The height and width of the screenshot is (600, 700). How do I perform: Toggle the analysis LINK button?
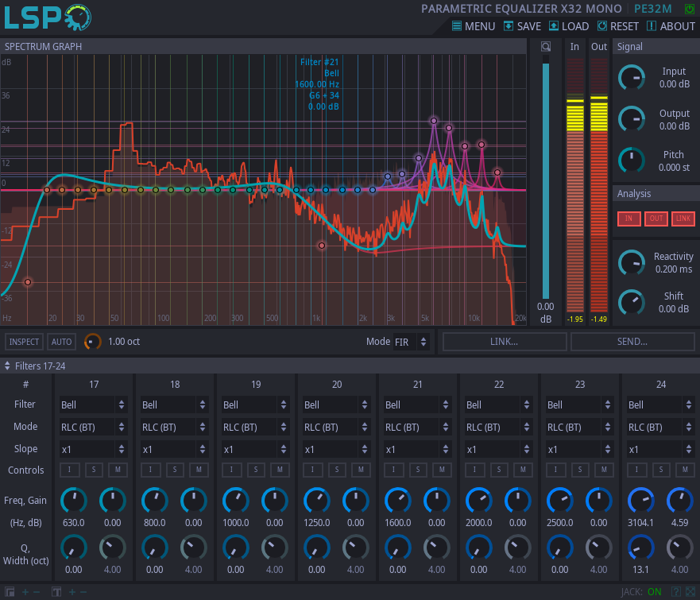pos(683,219)
